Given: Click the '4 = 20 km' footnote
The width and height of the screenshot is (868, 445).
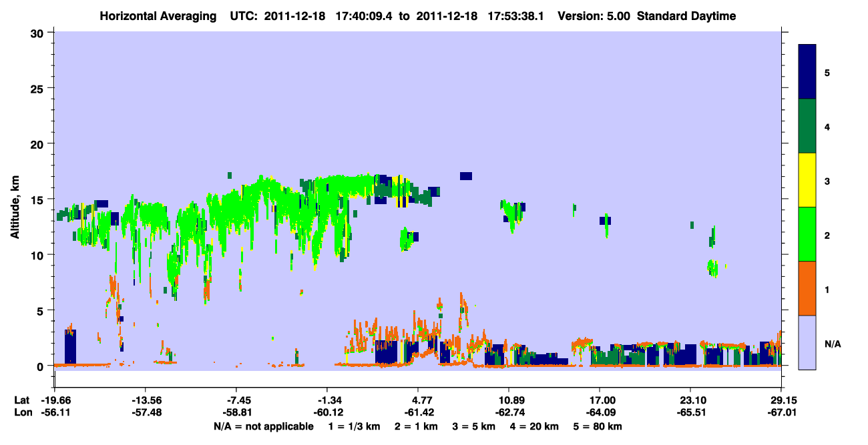Looking at the screenshot, I should click(x=533, y=426).
